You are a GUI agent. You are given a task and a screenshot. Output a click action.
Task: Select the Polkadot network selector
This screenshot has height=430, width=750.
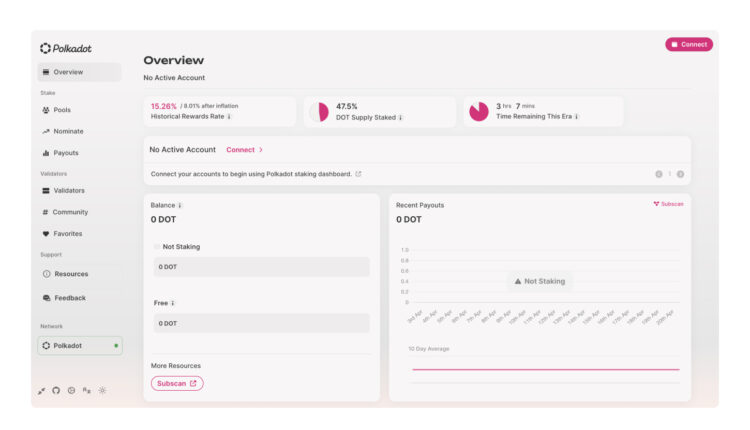click(79, 346)
